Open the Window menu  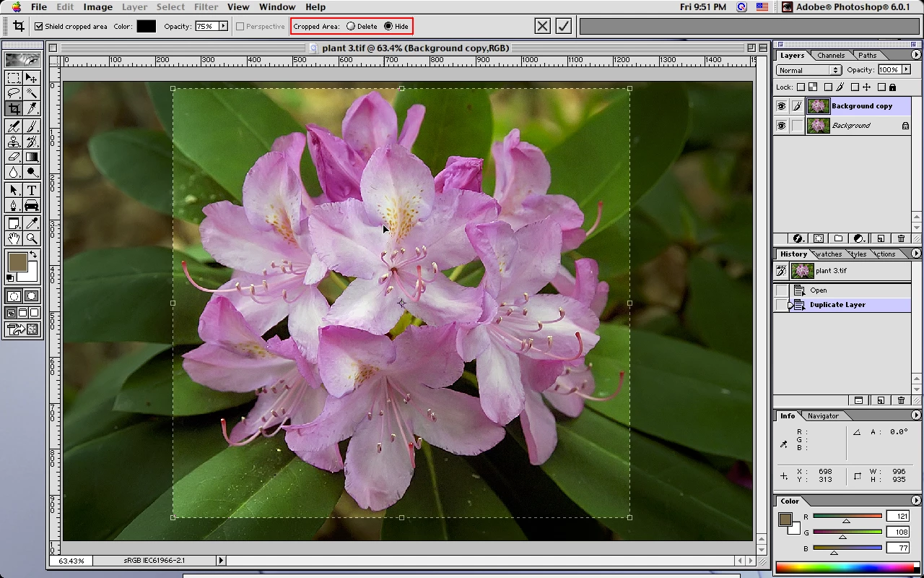[277, 7]
